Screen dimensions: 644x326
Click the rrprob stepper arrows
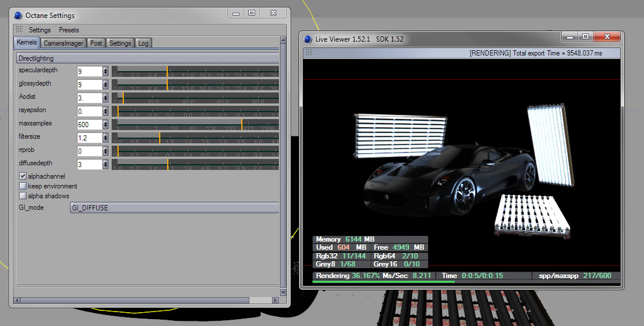tap(105, 151)
